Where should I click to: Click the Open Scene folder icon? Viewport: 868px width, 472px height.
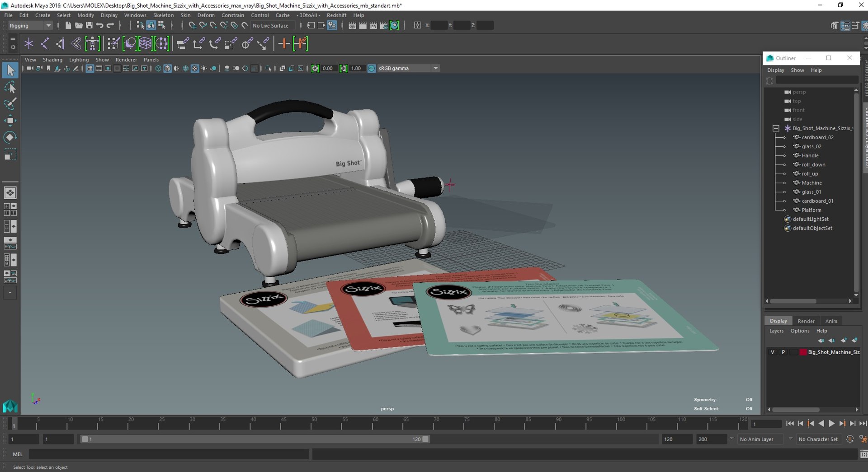tap(79, 25)
